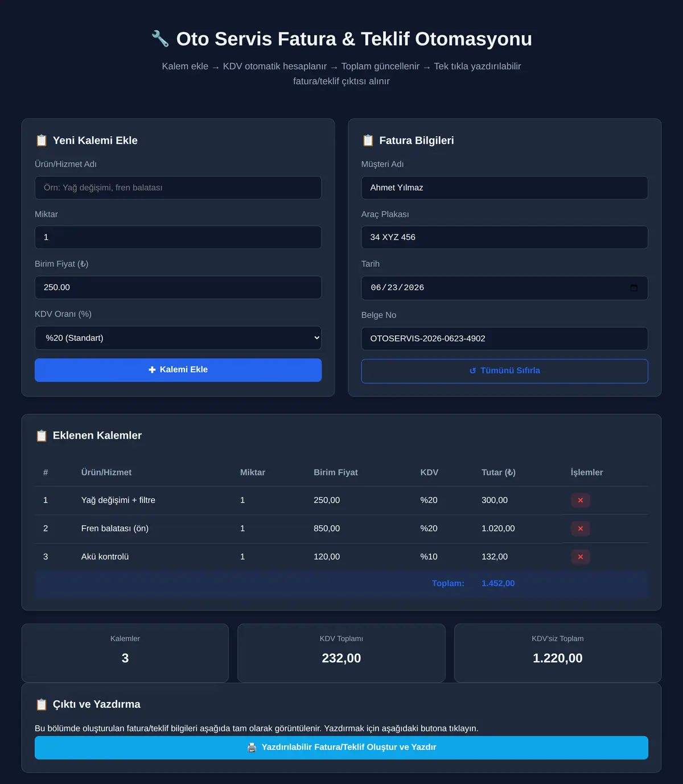This screenshot has width=683, height=784.
Task: Focus the Tarih date field
Action: (504, 288)
